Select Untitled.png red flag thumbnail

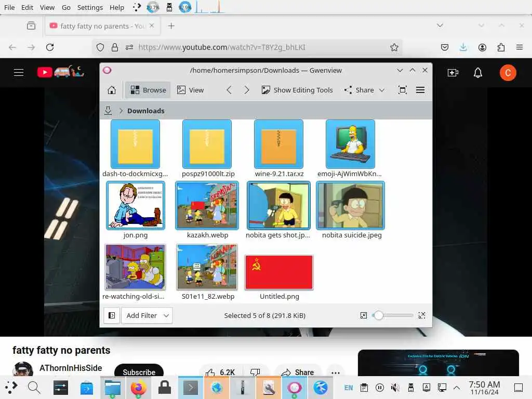[x=278, y=272]
